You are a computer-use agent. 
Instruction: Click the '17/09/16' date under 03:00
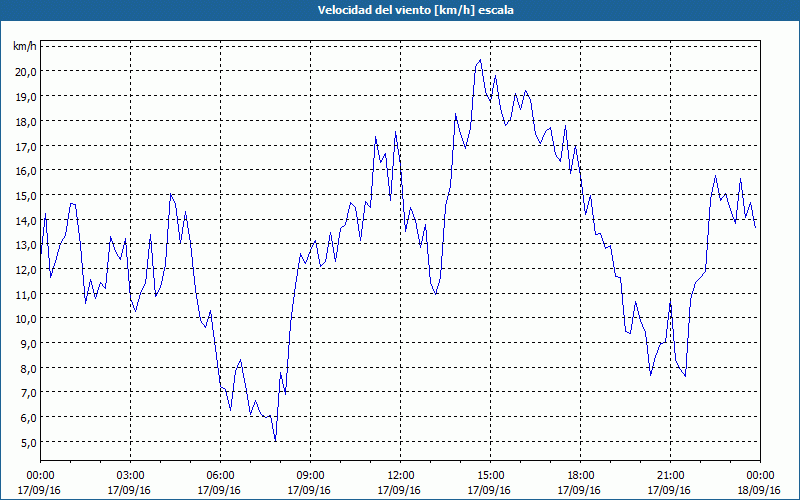click(130, 490)
